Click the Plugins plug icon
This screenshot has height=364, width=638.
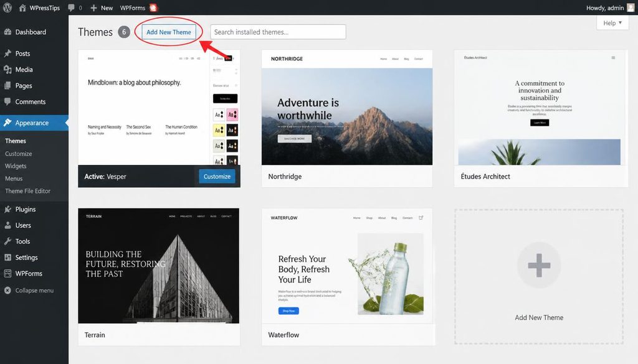coord(7,209)
